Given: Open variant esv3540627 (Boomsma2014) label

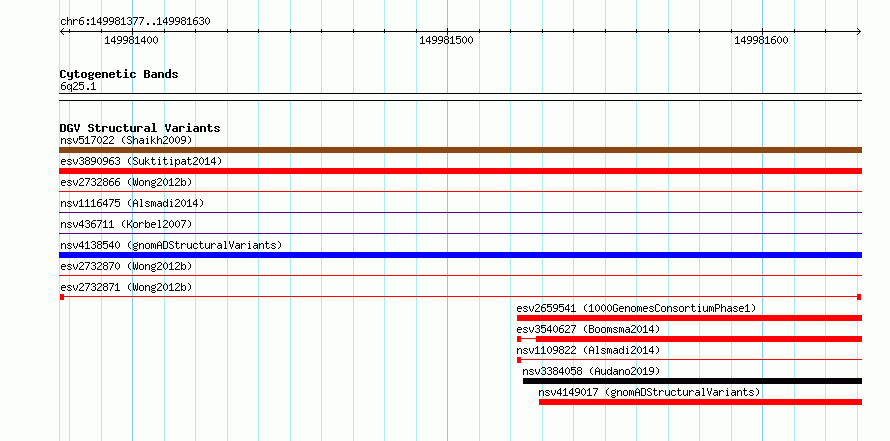Looking at the screenshot, I should (588, 329).
